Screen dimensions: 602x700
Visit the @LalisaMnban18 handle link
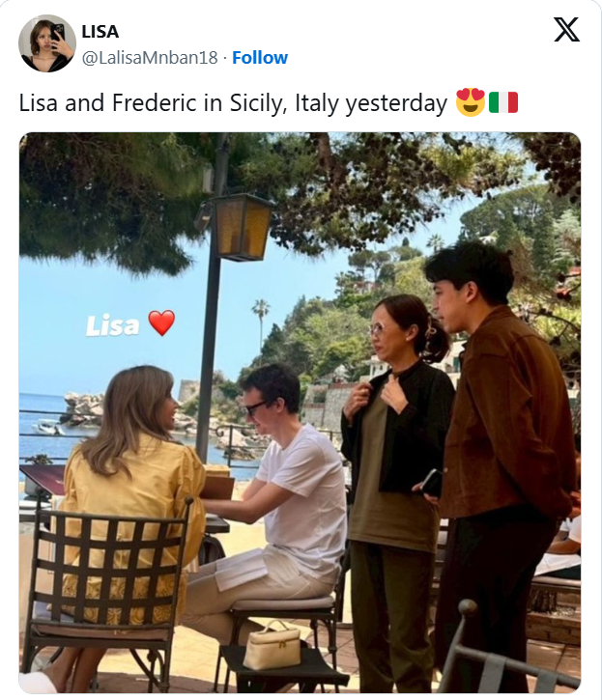pos(150,58)
